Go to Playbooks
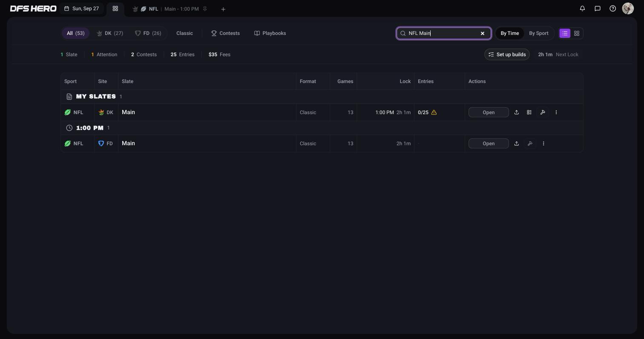Image resolution: width=644 pixels, height=339 pixels. (270, 33)
